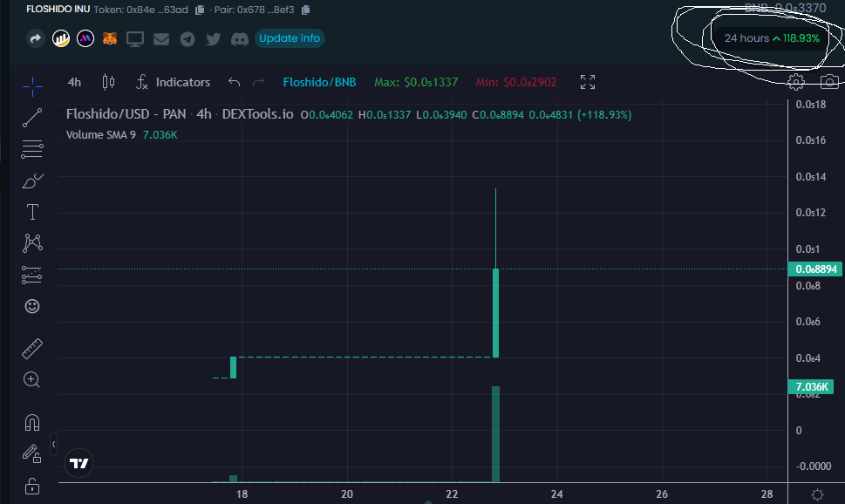Select the brush drawing tool
Screen dimensions: 845x504
[x=32, y=181]
